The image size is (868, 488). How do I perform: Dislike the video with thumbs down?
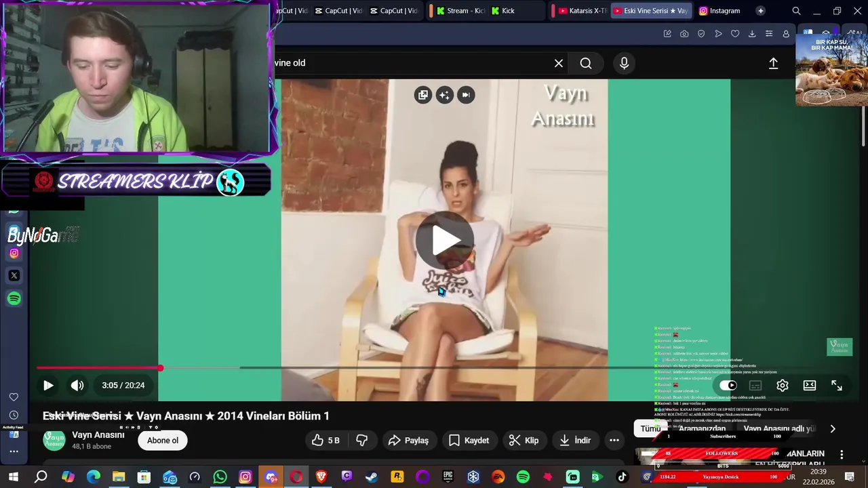[362, 441]
